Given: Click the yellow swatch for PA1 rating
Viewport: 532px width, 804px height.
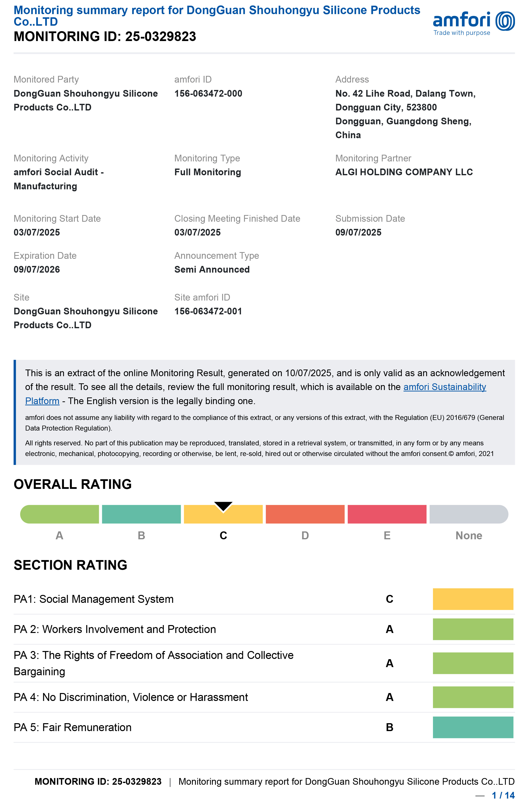Looking at the screenshot, I should click(x=473, y=599).
